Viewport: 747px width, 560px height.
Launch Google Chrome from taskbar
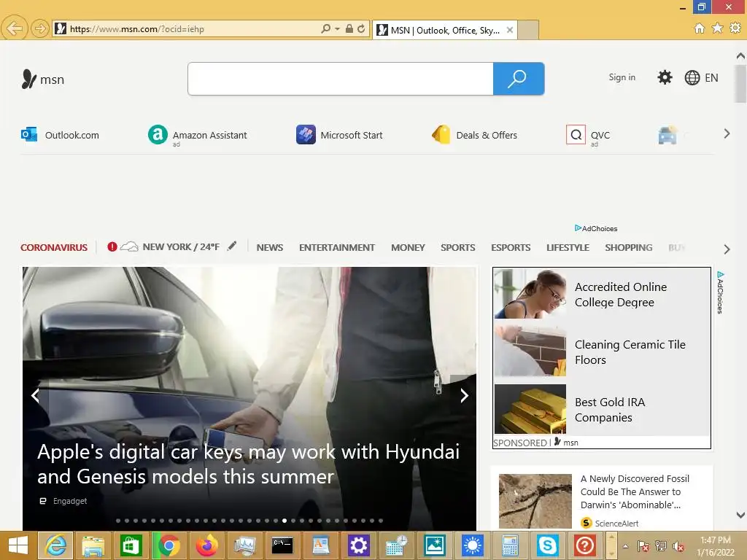click(x=169, y=545)
